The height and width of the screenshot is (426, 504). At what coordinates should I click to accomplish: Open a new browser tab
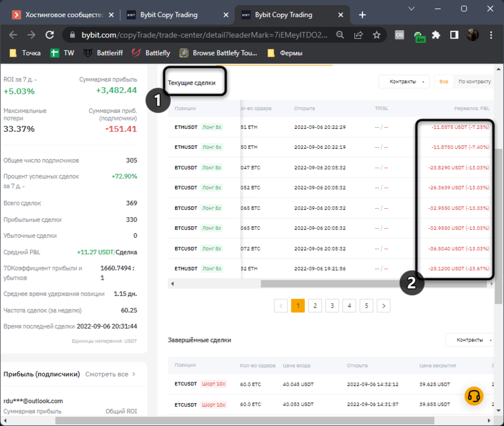[362, 15]
